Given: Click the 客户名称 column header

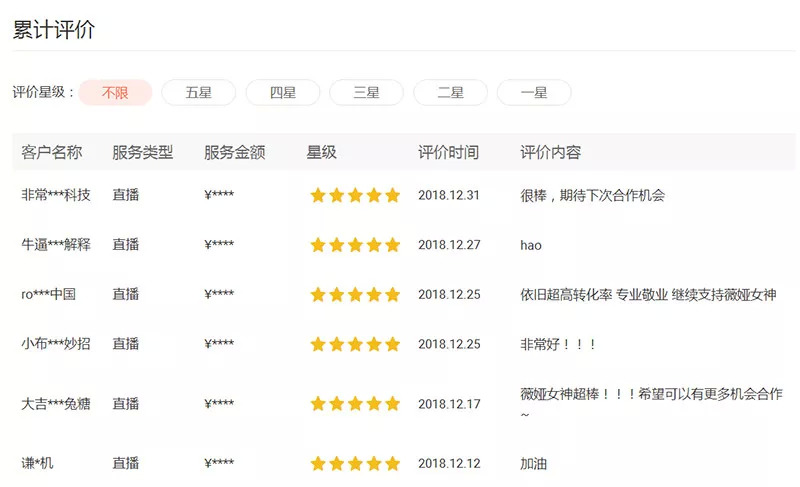Looking at the screenshot, I should point(52,152).
